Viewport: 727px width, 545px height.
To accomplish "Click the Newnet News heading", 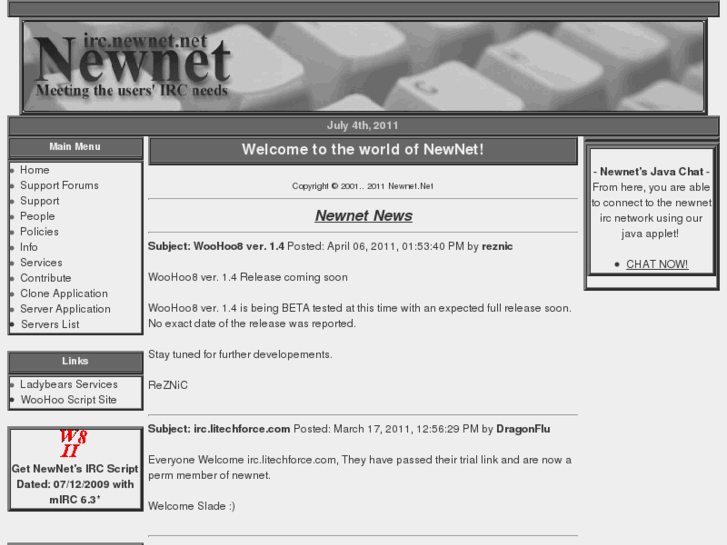I will 364,216.
